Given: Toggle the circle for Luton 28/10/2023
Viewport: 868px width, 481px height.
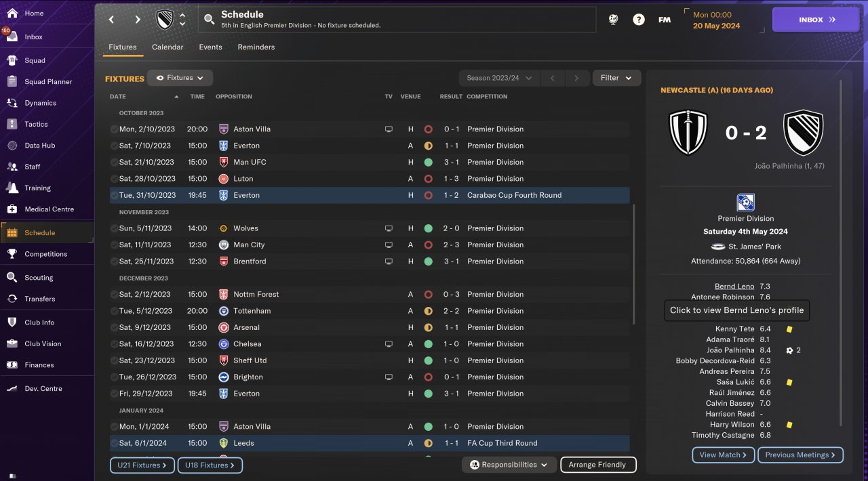Looking at the screenshot, I should pyautogui.click(x=114, y=179).
